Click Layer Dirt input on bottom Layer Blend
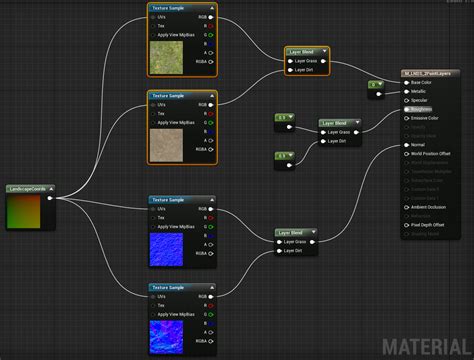Screen dimensions: 474x360 pyautogui.click(x=279, y=251)
